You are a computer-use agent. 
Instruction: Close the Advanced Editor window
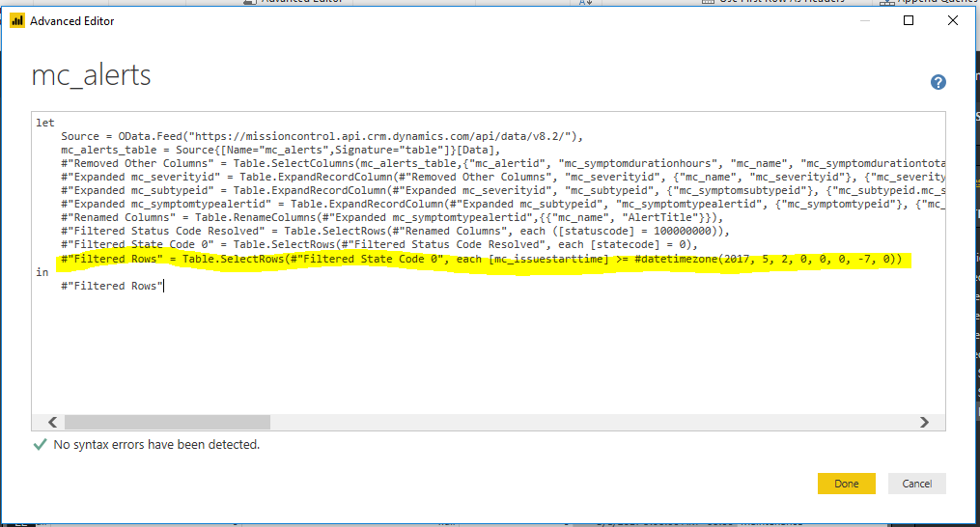953,20
